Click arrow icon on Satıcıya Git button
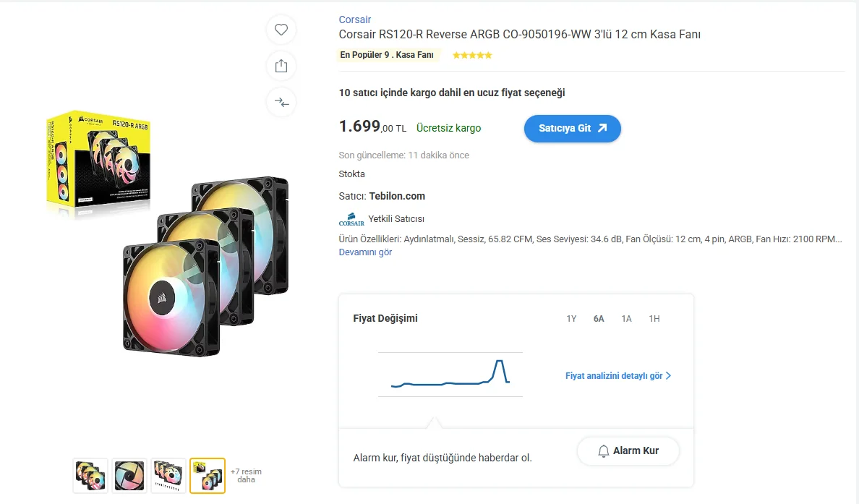 602,128
